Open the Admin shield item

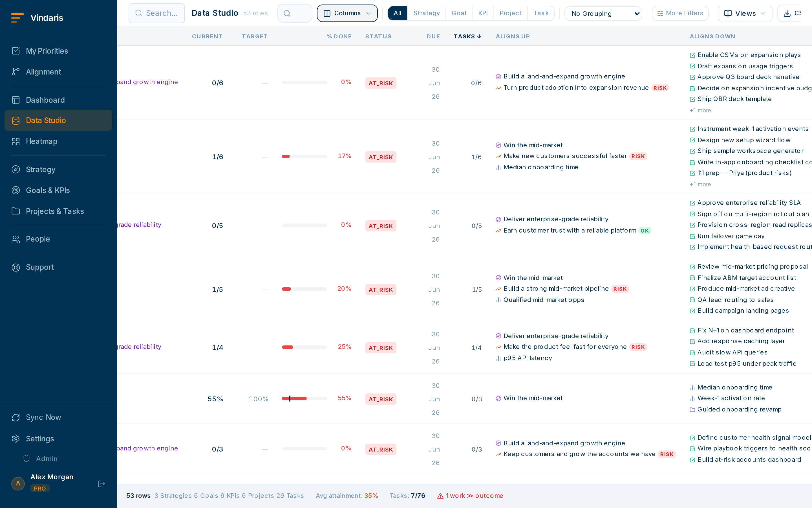coord(40,459)
